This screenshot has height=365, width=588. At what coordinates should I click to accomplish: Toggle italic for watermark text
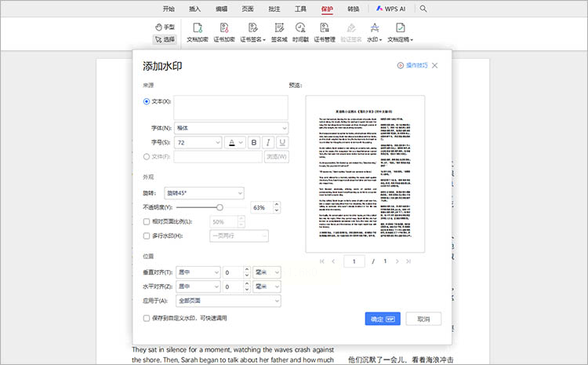tap(267, 142)
